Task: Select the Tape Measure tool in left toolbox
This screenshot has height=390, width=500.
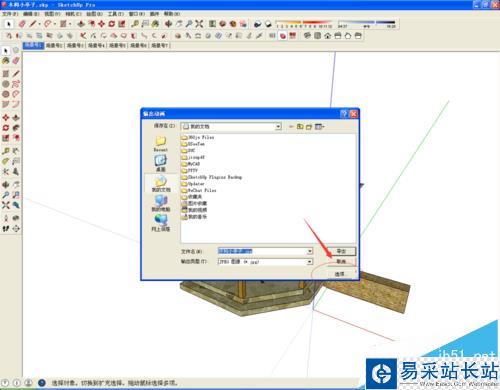Action: [6, 151]
